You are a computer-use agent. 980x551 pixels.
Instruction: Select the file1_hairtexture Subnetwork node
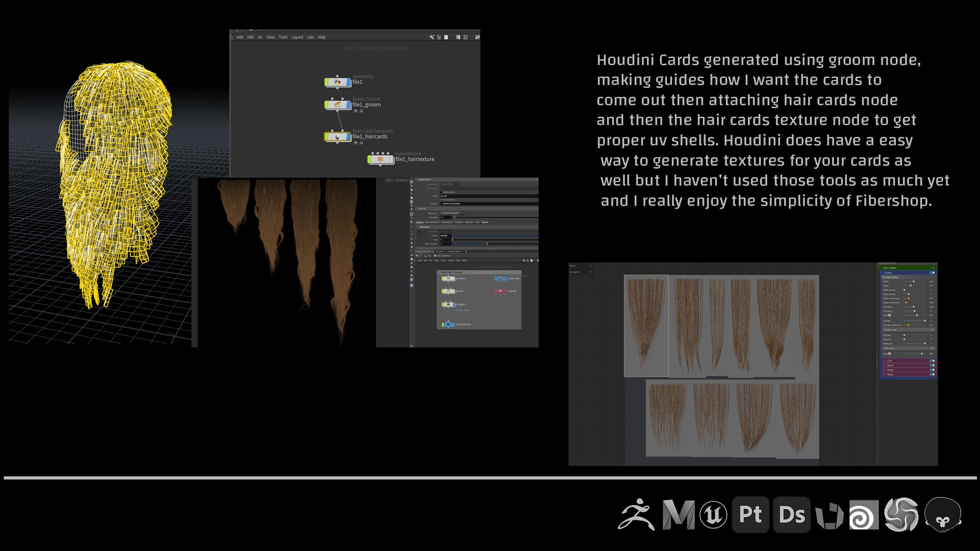(380, 159)
